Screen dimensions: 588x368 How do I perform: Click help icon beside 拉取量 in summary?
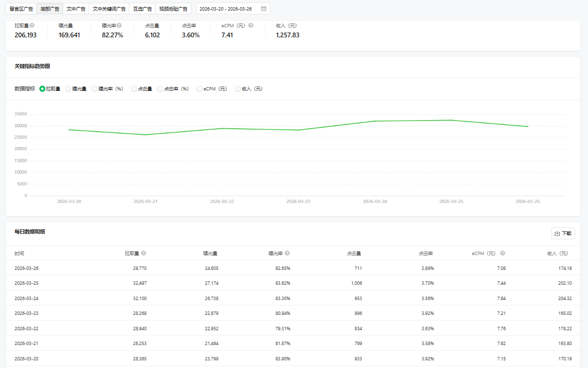32,25
